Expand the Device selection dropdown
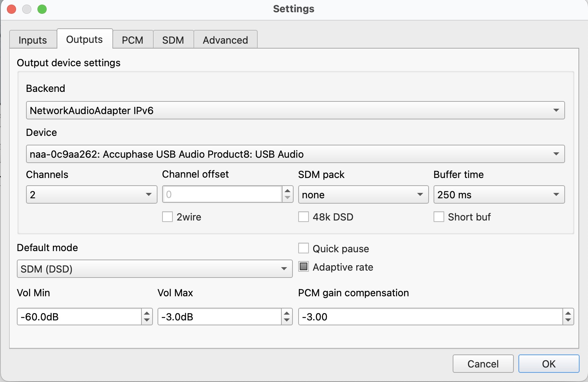588x382 pixels. pos(295,154)
